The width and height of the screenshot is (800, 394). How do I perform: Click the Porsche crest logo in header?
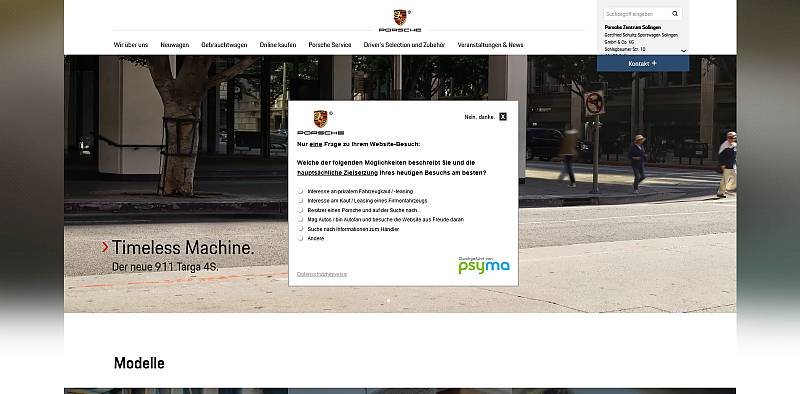[x=400, y=18]
